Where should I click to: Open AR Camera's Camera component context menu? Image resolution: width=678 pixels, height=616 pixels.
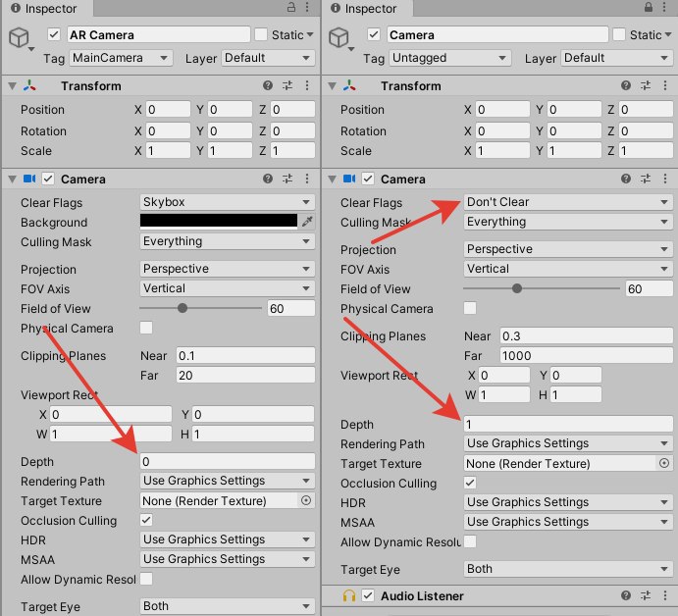click(307, 179)
